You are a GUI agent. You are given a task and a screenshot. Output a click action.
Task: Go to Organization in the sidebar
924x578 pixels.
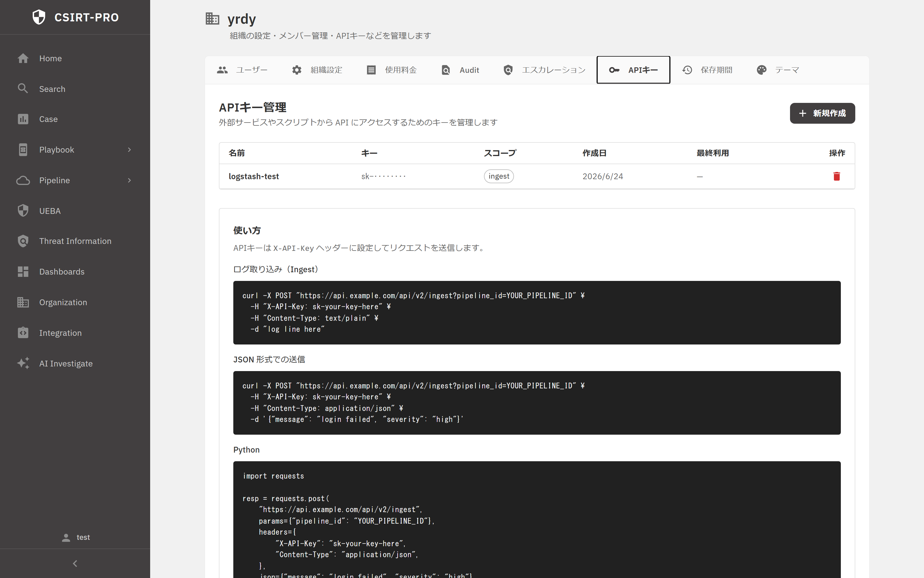pos(75,302)
